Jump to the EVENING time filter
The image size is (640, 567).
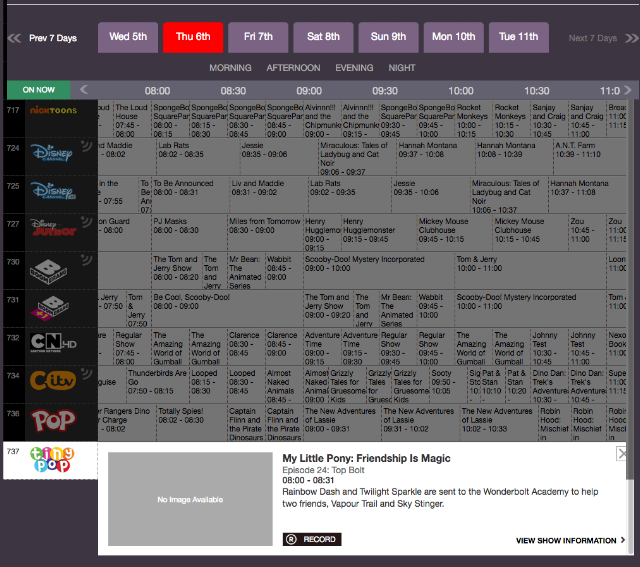click(x=354, y=68)
